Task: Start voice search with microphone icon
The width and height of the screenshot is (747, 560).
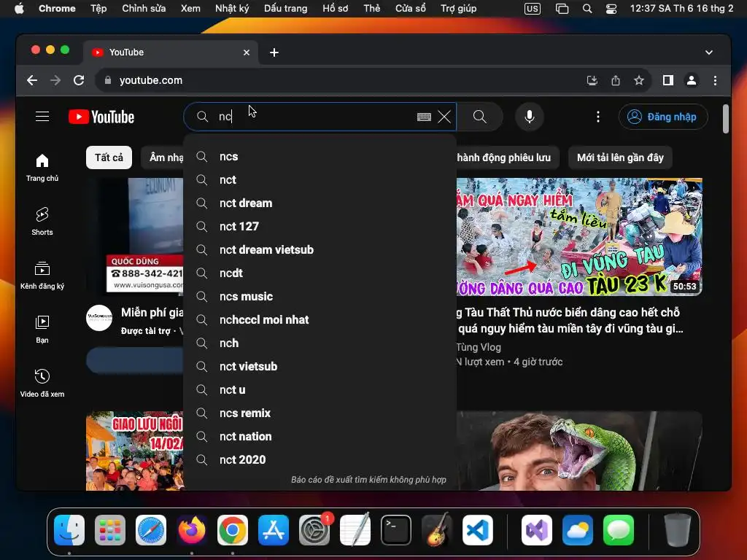Action: (530, 117)
